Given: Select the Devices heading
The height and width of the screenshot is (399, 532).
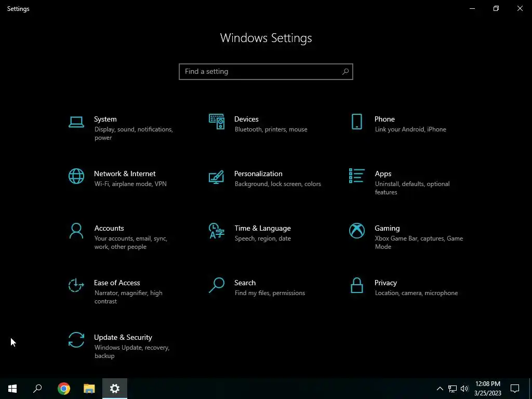Looking at the screenshot, I should tap(246, 119).
